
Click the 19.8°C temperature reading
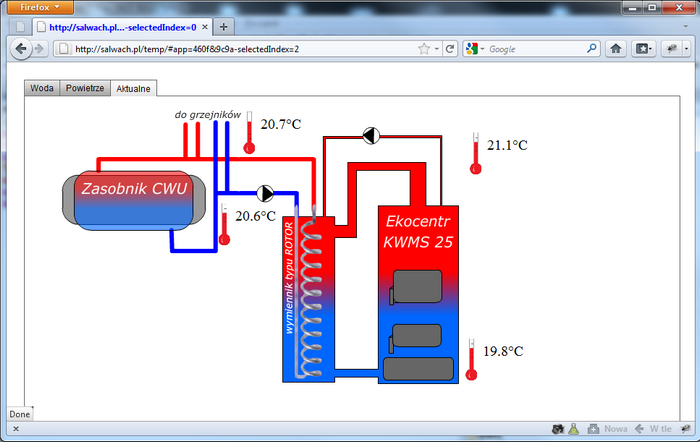coord(503,351)
